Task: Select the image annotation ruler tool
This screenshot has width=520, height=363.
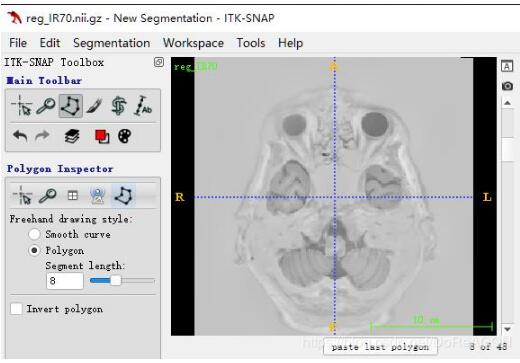Action: point(143,106)
